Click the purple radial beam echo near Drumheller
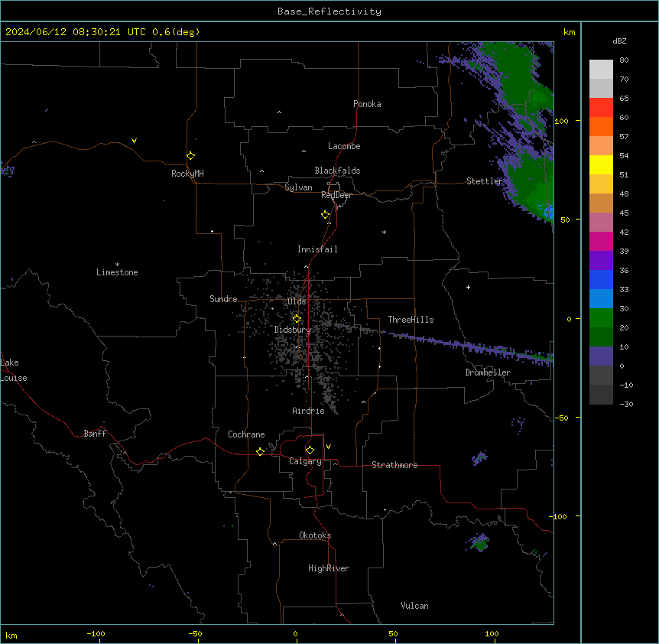The image size is (659, 644). 467,346
